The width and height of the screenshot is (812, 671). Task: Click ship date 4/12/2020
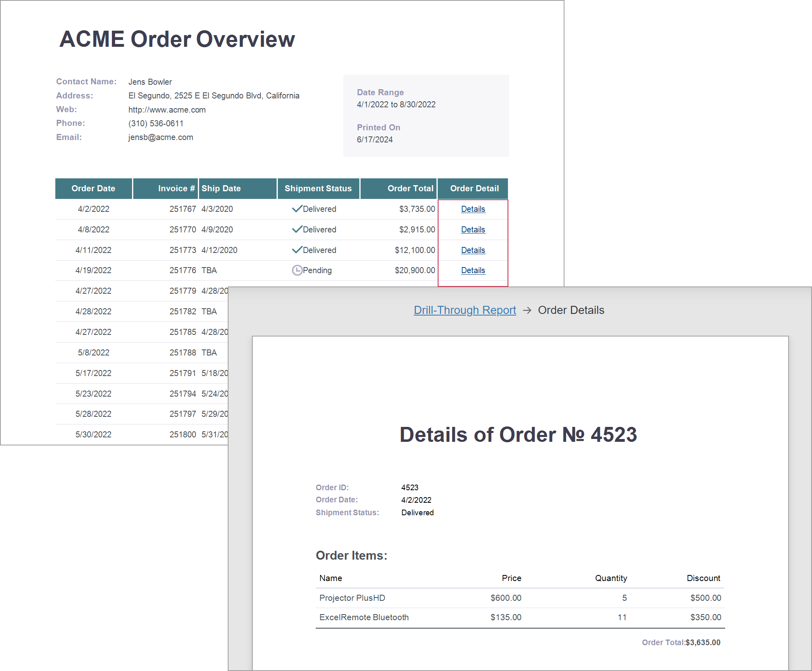click(x=219, y=250)
